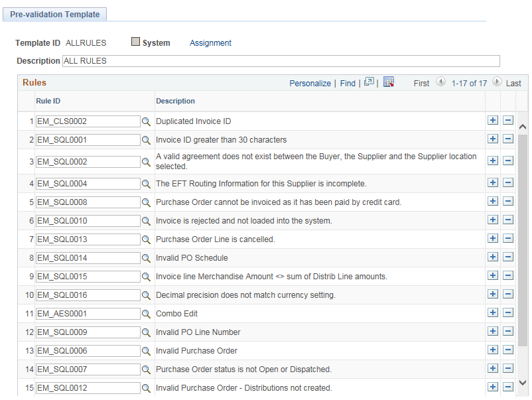Click magnifier lookup next to EM_SQL0004
This screenshot has width=532, height=400.
[146, 184]
